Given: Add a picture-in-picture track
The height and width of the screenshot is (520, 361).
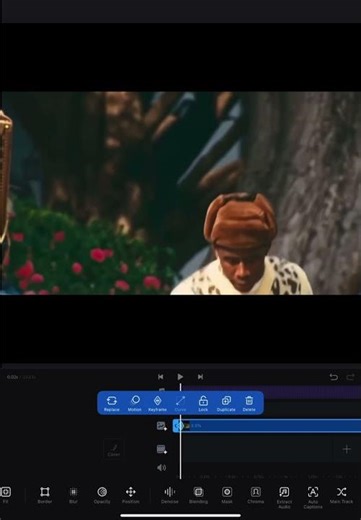Looking at the screenshot, I should tap(162, 426).
